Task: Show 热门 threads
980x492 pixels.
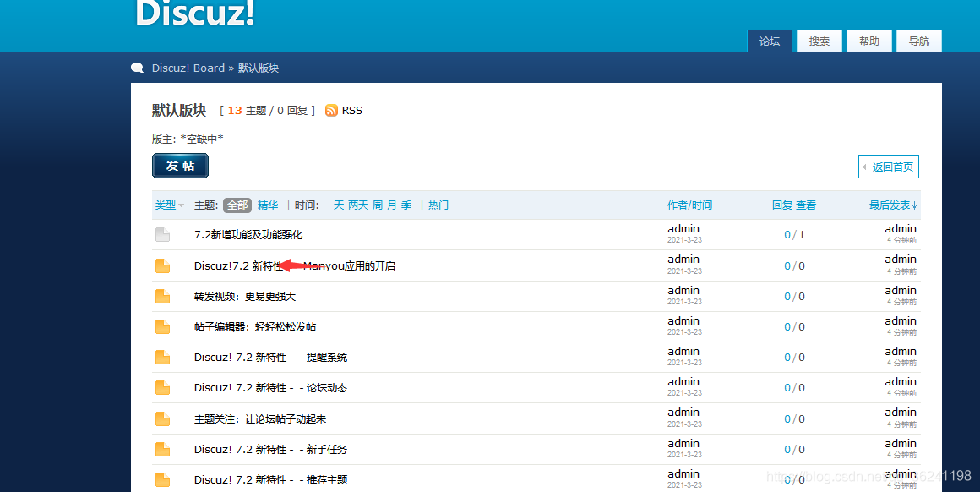Action: click(x=438, y=205)
